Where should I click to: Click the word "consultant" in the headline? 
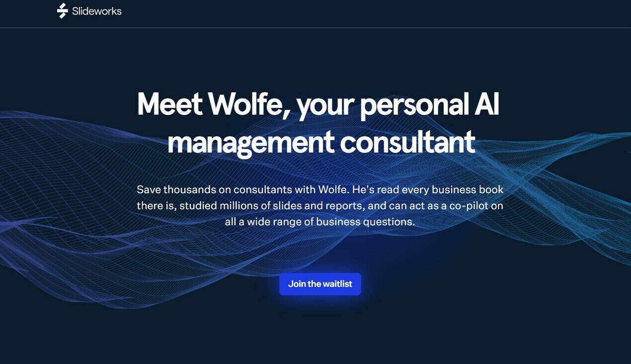(x=407, y=142)
